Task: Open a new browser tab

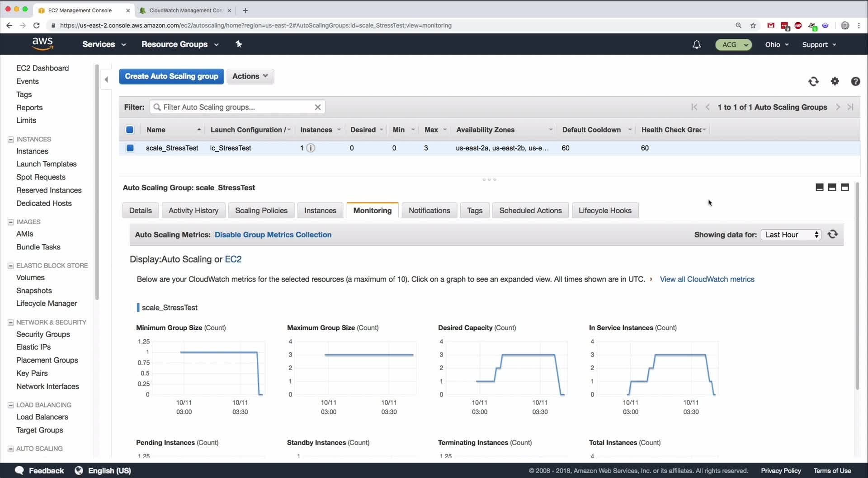Action: [245, 10]
